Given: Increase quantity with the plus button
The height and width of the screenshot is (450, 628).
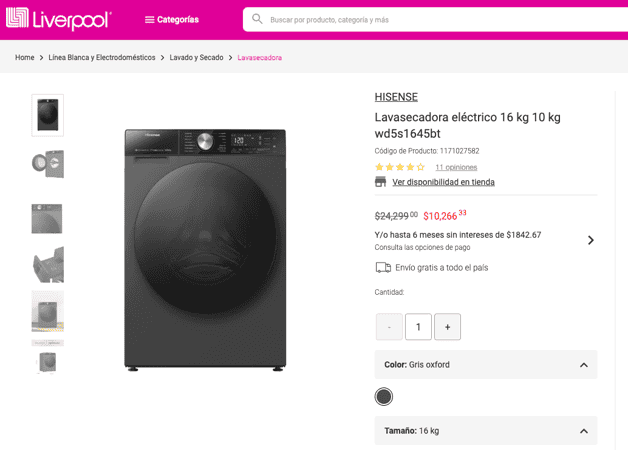Looking at the screenshot, I should coord(447,327).
